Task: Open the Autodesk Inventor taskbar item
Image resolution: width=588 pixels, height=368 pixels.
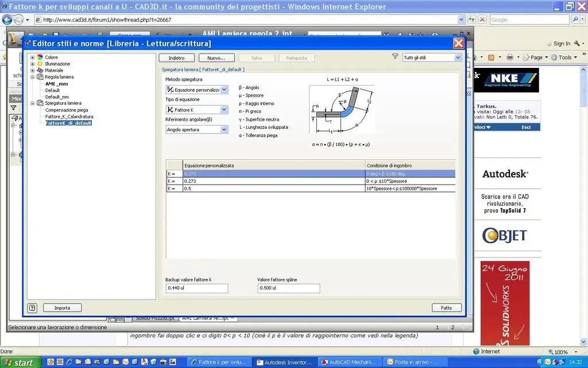Action: 284,362
